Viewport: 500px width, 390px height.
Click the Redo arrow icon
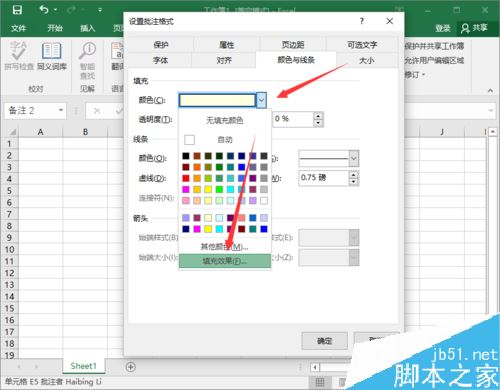click(x=71, y=10)
